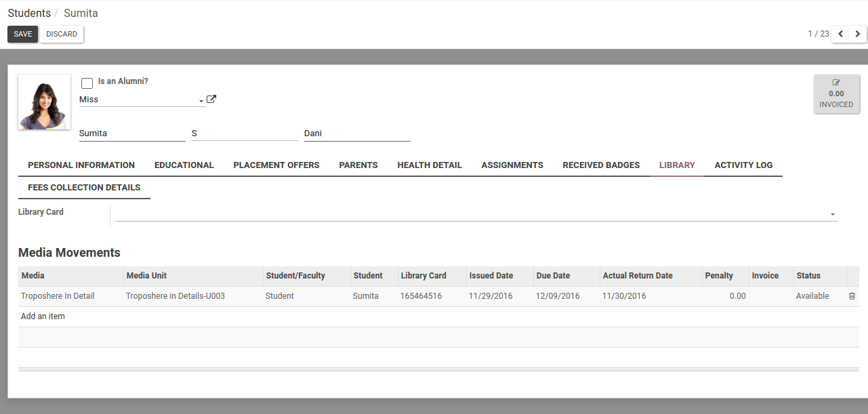Viewport: 868px width, 414px height.
Task: Sort by the Student column header
Action: pyautogui.click(x=373, y=276)
